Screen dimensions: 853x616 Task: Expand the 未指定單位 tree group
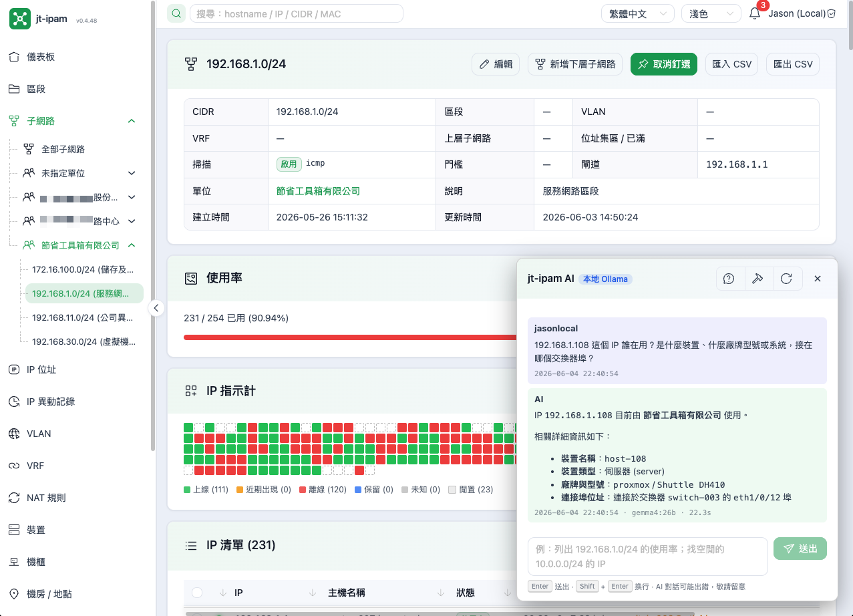[132, 173]
